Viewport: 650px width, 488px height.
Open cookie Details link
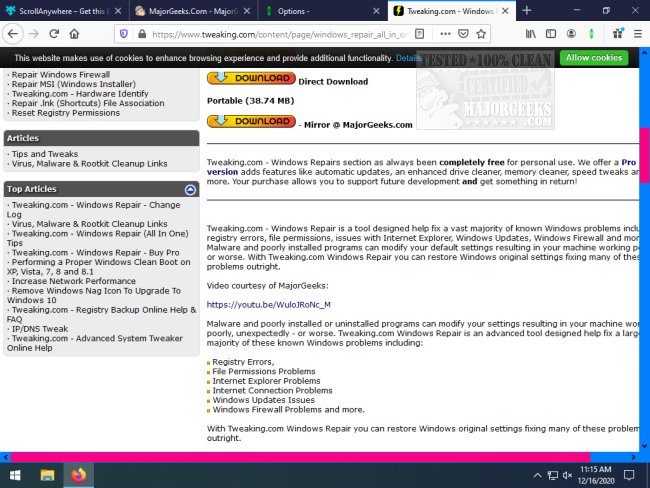(x=408, y=58)
